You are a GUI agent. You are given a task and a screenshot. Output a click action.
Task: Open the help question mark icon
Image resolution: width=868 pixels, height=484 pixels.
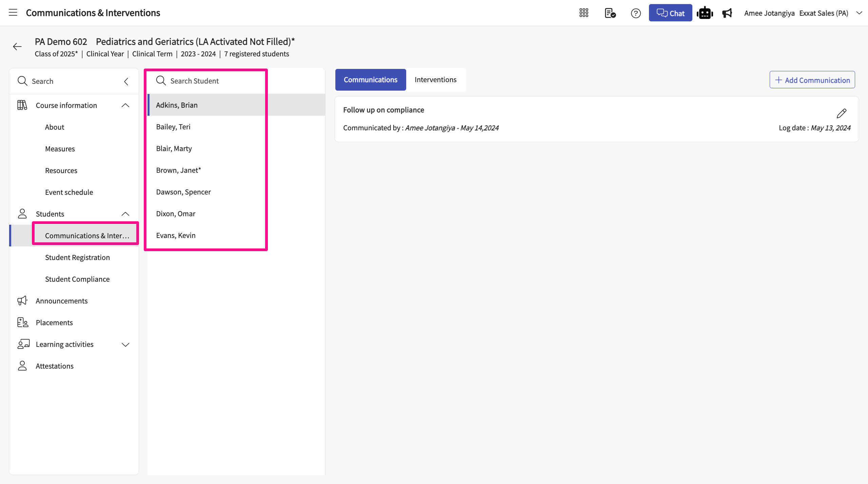[x=636, y=13]
